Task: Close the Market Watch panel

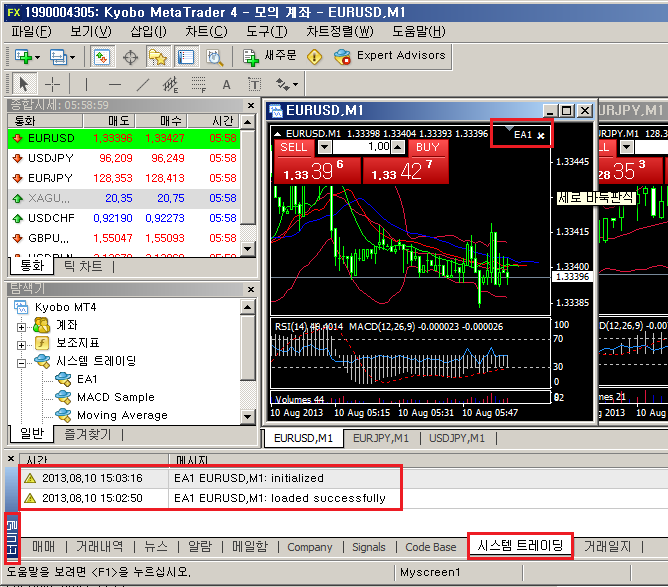Action: point(251,105)
